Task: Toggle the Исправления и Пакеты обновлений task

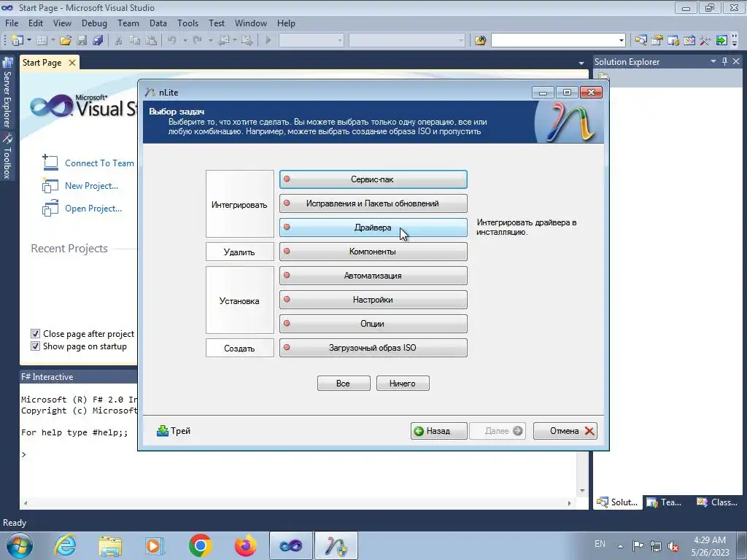Action: [373, 203]
